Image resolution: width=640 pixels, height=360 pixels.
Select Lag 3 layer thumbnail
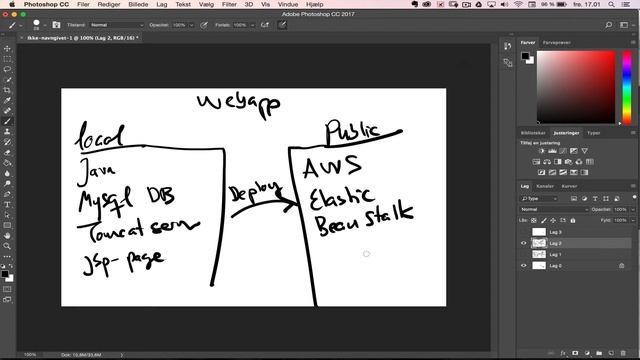[x=539, y=232]
